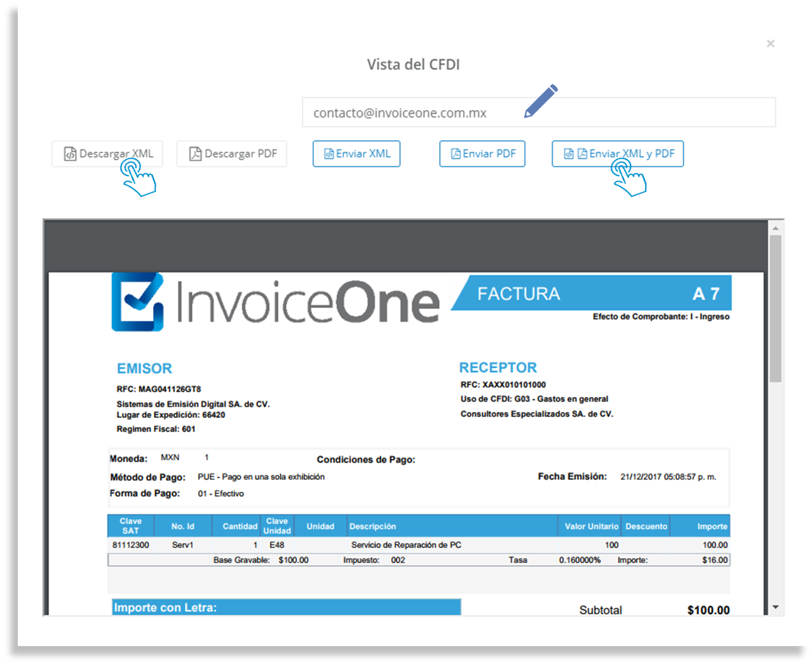The height and width of the screenshot is (665, 812).
Task: Click the PDF icon on the Enviar PDF button
Action: point(456,154)
